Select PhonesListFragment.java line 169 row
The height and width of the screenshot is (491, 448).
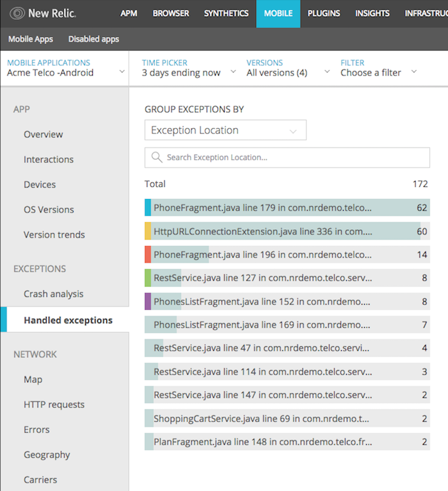(287, 325)
